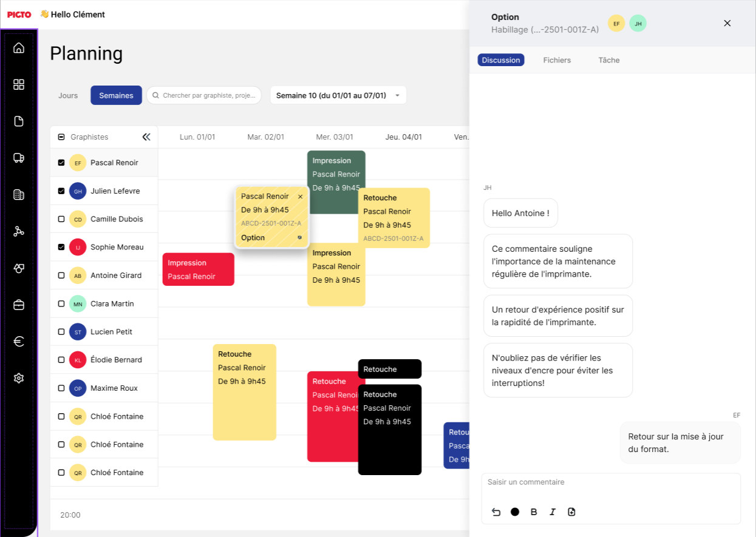Check the Camille Dubois checkbox
This screenshot has width=756, height=537.
coord(61,219)
